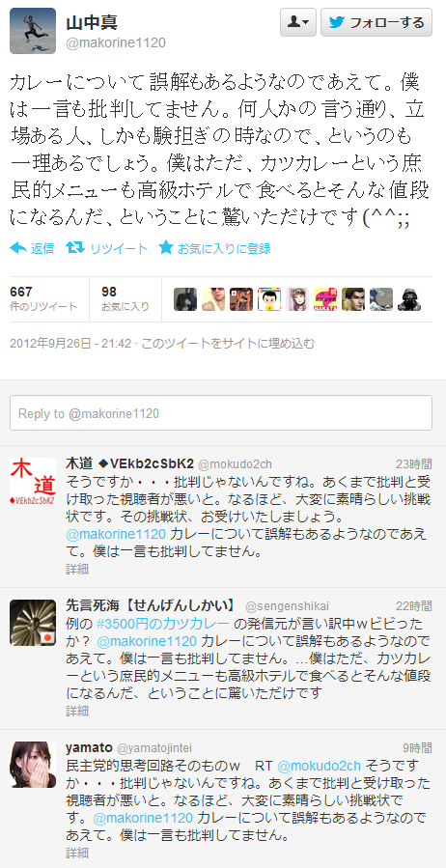Star the tweet via favorite icon
The width and height of the screenshot is (446, 868).
click(166, 247)
